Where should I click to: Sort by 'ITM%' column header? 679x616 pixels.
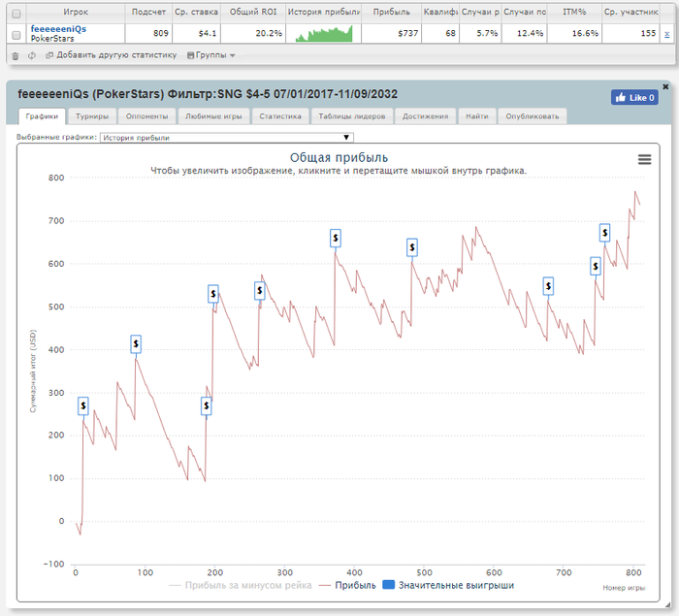tap(574, 13)
